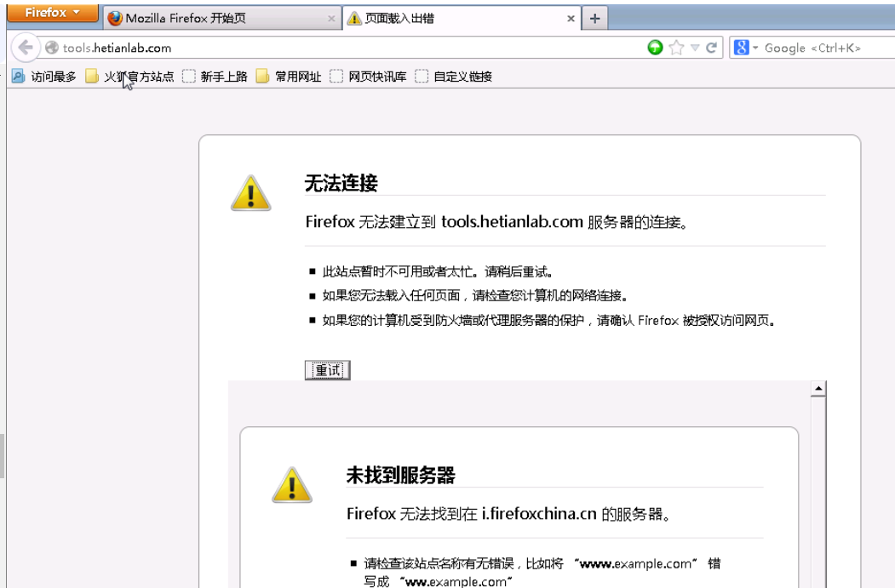
Task: Open the address bar history dropdown arrow
Action: (x=695, y=48)
